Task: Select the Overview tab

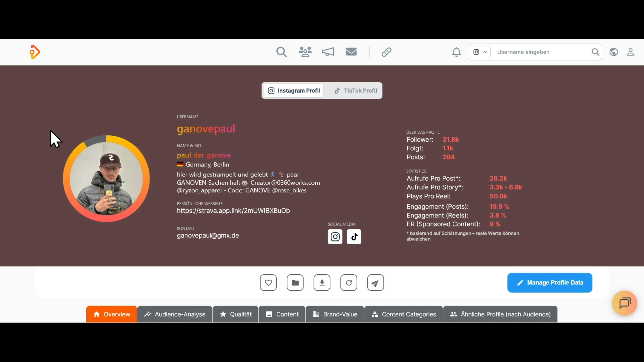Action: (x=112, y=314)
